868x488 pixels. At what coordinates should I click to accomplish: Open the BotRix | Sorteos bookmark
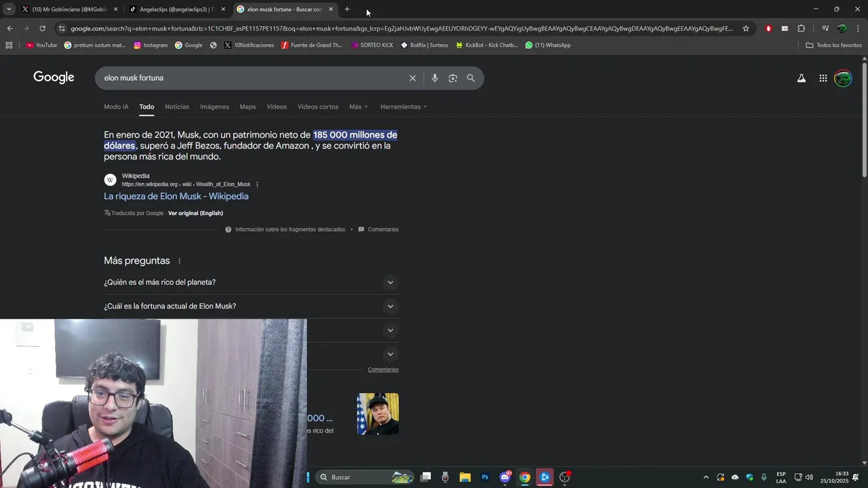tap(424, 45)
